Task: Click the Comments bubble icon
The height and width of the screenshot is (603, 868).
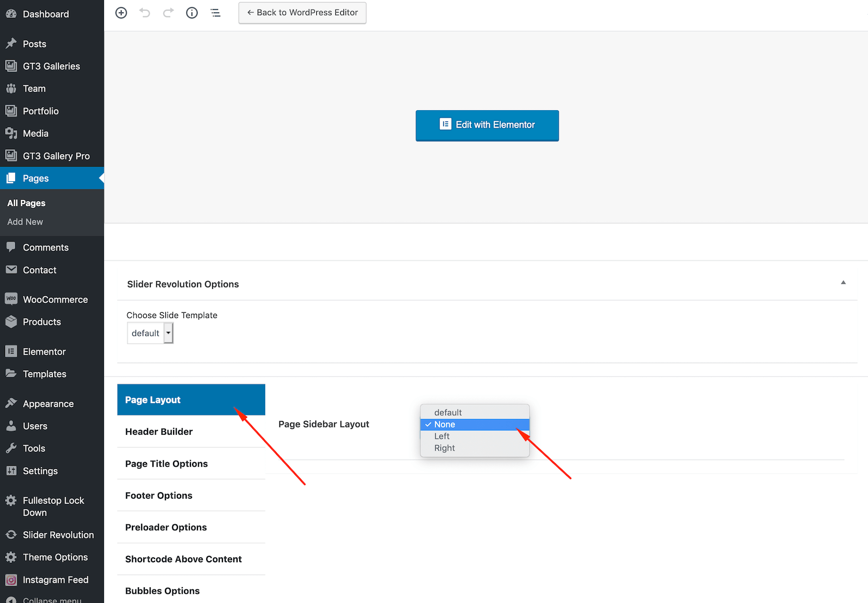Action: [x=11, y=247]
